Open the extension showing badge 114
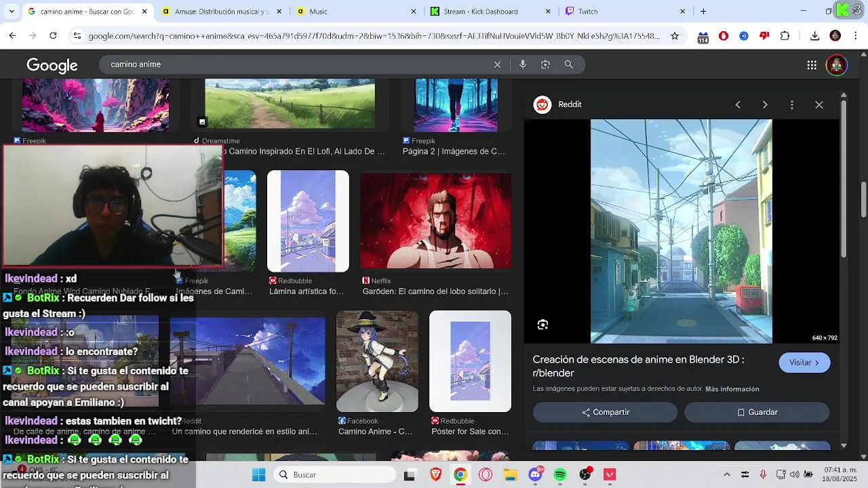Image resolution: width=868 pixels, height=488 pixels. [703, 37]
